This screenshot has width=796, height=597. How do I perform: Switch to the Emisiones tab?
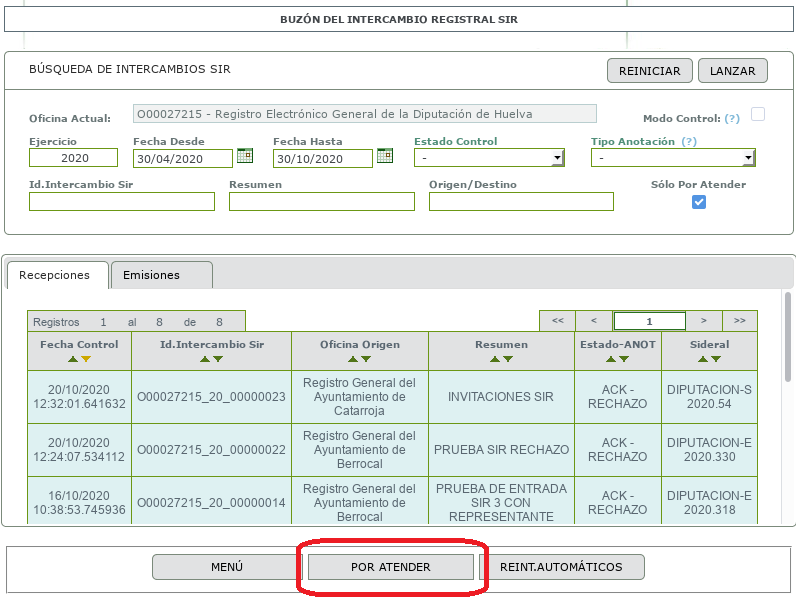point(161,275)
